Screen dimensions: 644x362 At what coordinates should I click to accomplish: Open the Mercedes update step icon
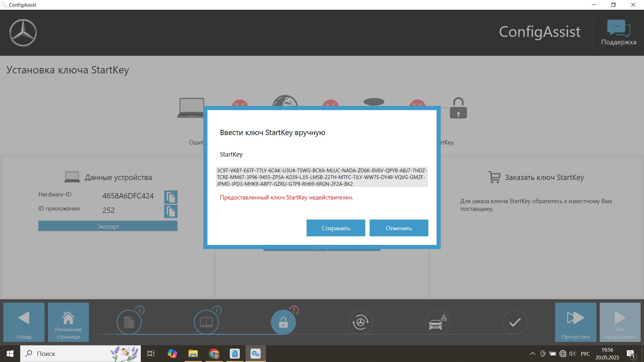pos(361,322)
